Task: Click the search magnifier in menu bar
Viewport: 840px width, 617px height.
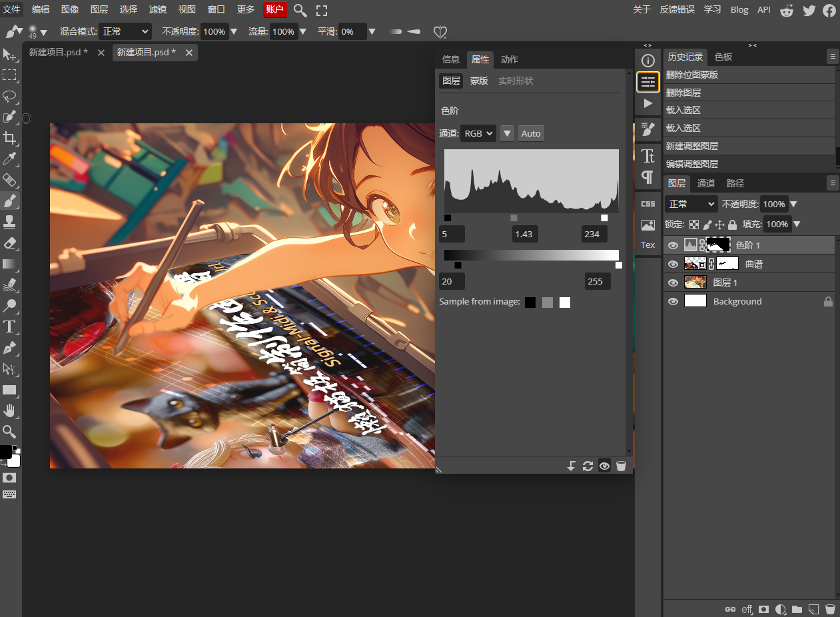Action: [x=300, y=10]
